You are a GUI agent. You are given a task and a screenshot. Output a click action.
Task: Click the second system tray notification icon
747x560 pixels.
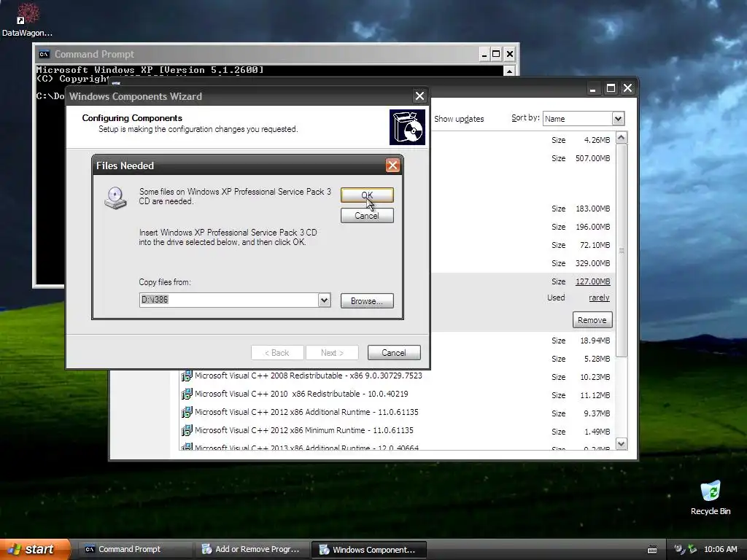point(692,549)
